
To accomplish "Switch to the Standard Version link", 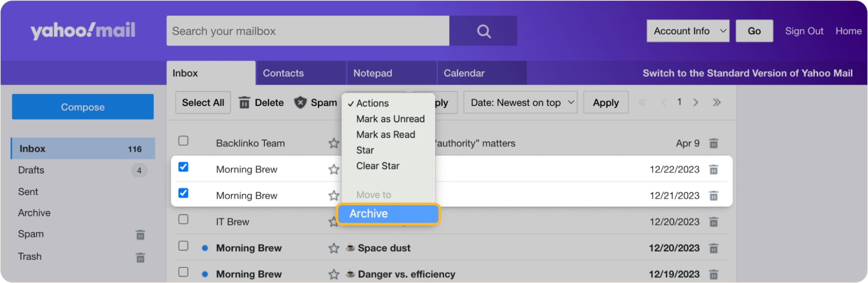I will (x=747, y=73).
